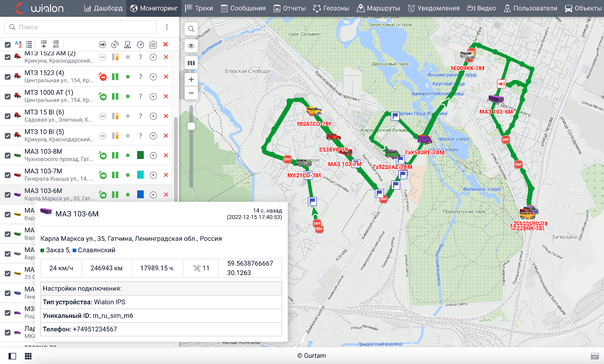Remove МАЗ 103-8М from the list
604x364 pixels.
pos(166,156)
